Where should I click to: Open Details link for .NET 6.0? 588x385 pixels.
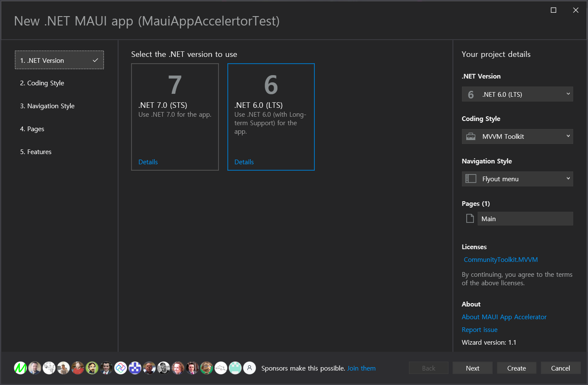(x=244, y=162)
